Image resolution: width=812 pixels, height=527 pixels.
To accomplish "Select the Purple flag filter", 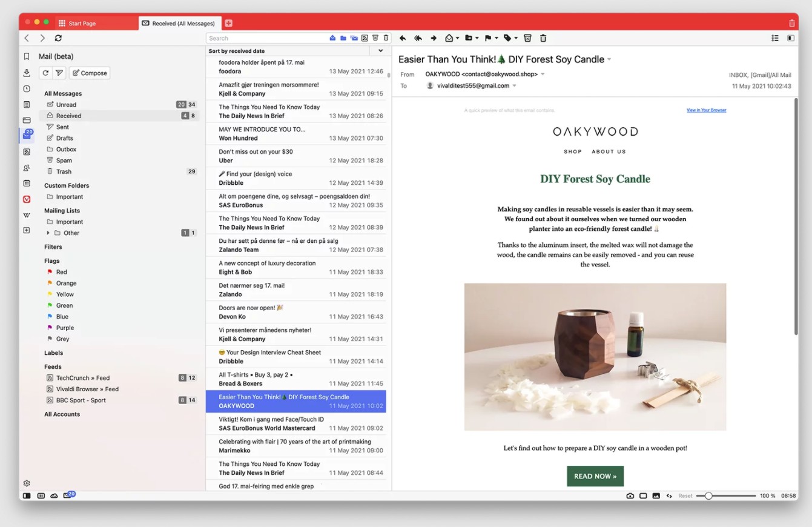I will point(119,328).
